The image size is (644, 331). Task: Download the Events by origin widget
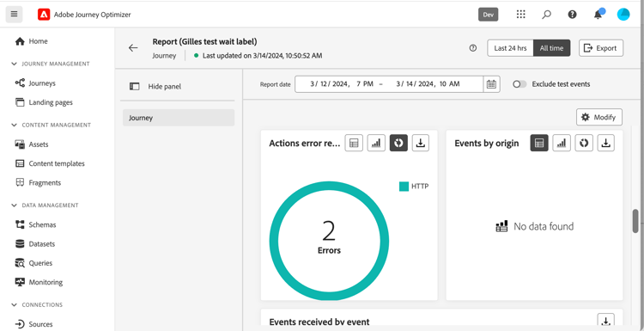(x=606, y=143)
